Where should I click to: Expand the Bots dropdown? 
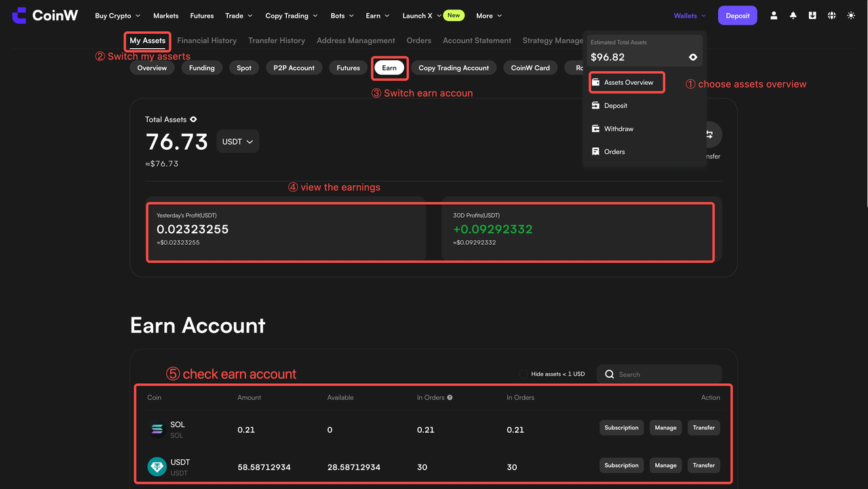click(x=342, y=16)
